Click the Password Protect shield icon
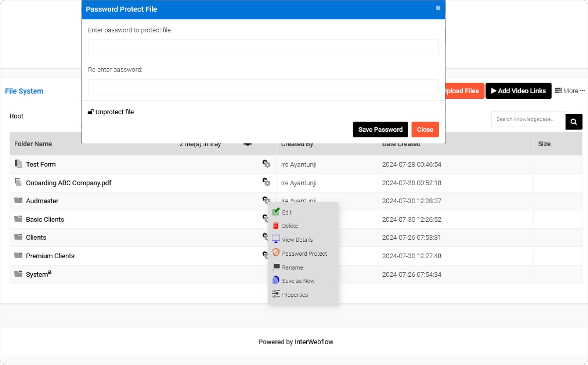588x365 pixels. pos(276,252)
